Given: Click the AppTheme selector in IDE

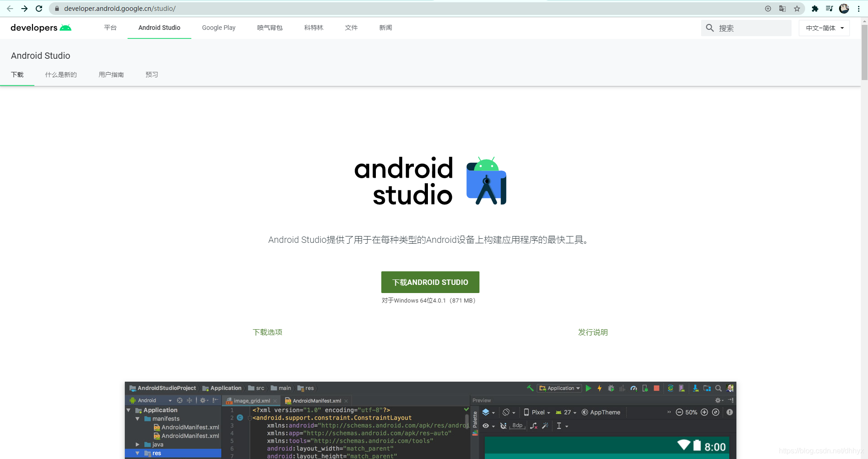Looking at the screenshot, I should tap(601, 412).
